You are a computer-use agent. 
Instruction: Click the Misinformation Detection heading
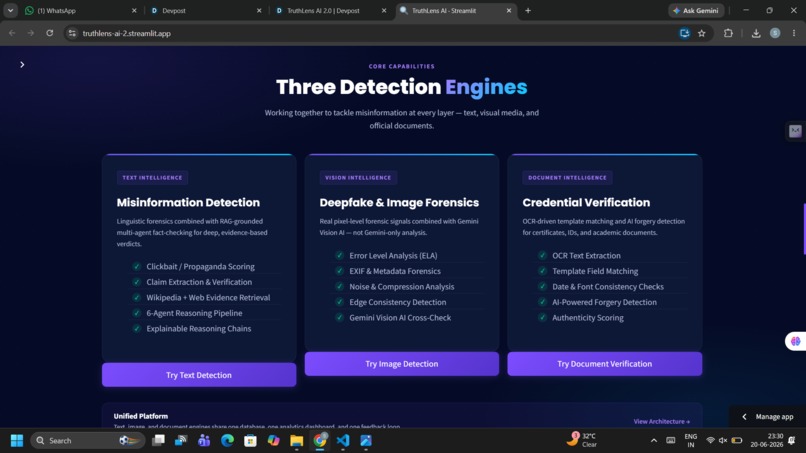point(188,203)
